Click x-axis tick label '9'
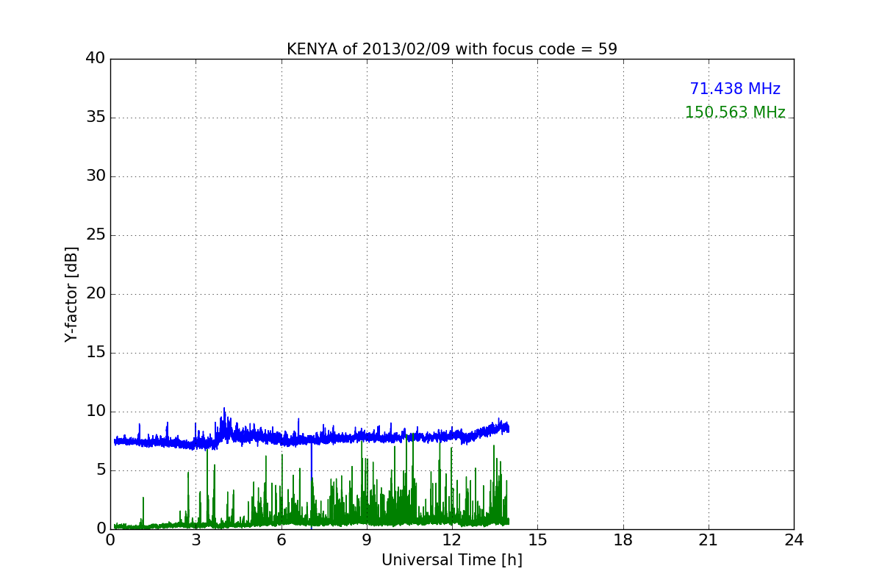The width and height of the screenshot is (882, 588). pyautogui.click(x=367, y=540)
